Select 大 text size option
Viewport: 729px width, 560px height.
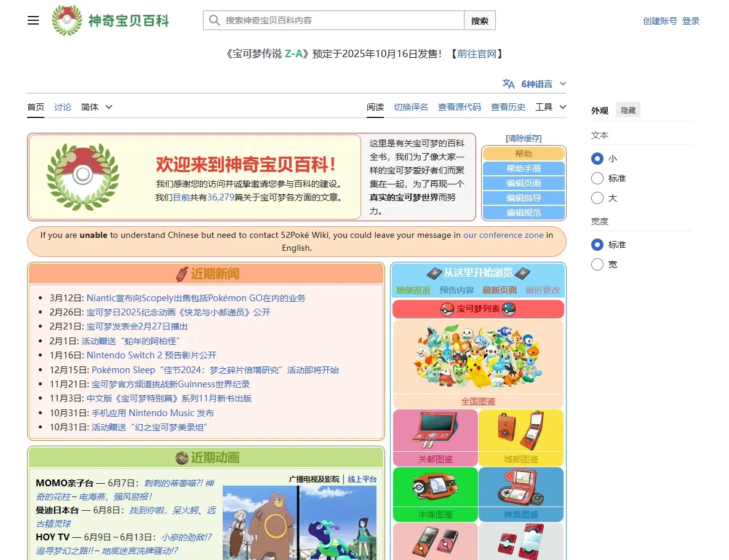(597, 198)
